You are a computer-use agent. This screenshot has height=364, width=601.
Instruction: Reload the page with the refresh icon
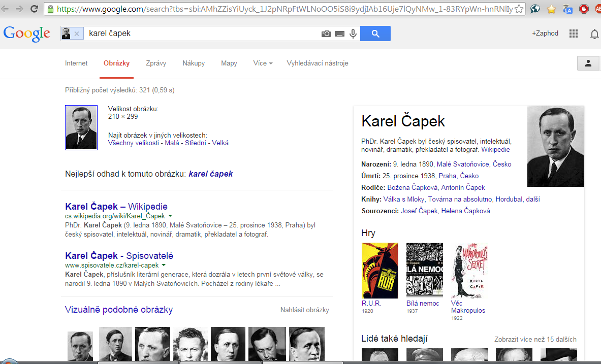34,9
